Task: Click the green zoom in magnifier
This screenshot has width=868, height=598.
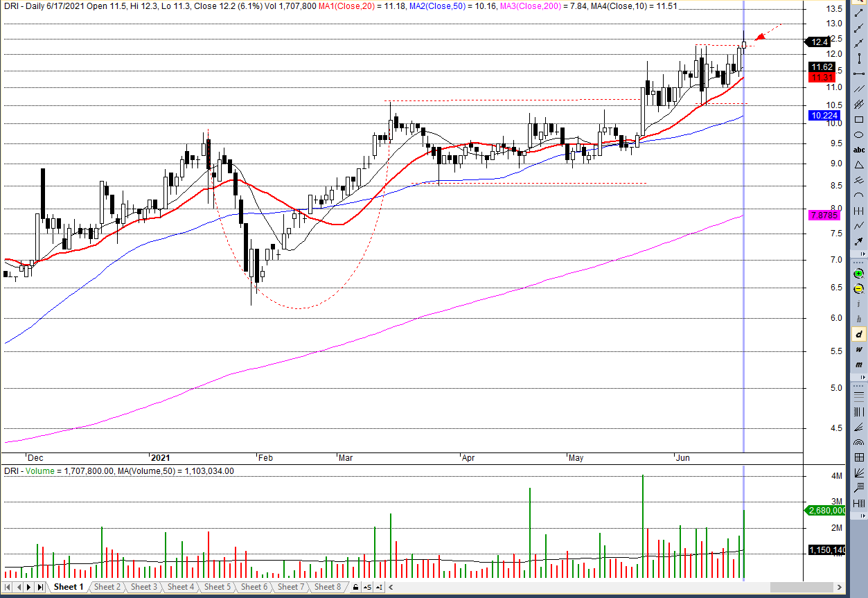Action: (859, 274)
